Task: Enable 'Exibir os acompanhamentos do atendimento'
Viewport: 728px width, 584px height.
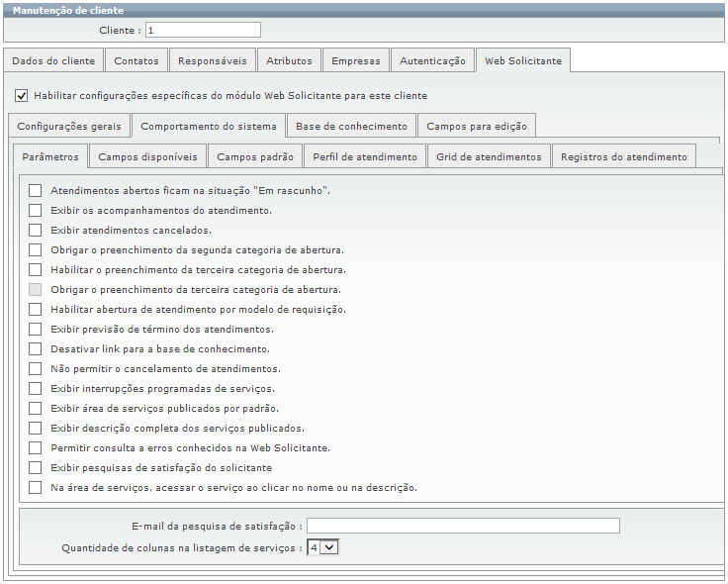Action: click(36, 210)
